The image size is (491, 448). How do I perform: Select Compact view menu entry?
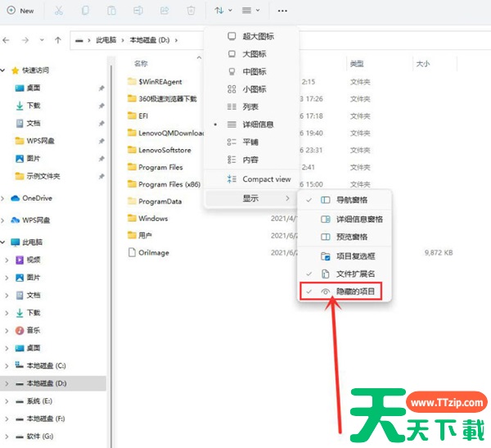[x=266, y=179]
